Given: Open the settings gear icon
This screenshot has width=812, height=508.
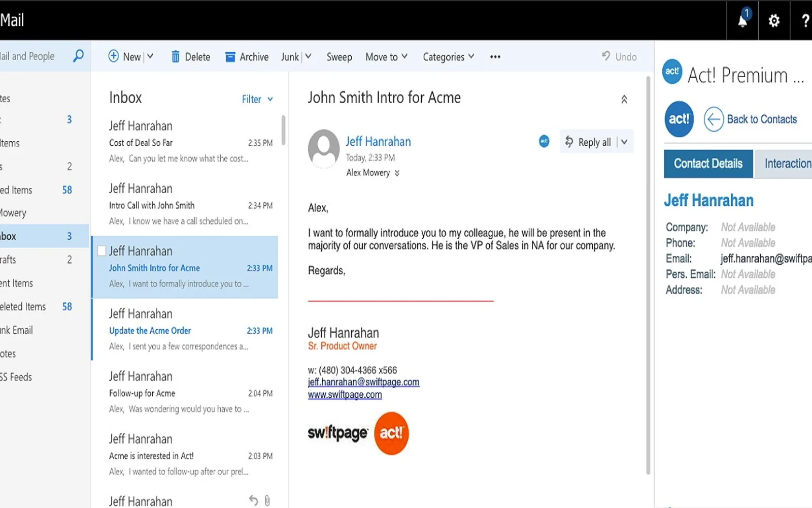Looking at the screenshot, I should [774, 21].
